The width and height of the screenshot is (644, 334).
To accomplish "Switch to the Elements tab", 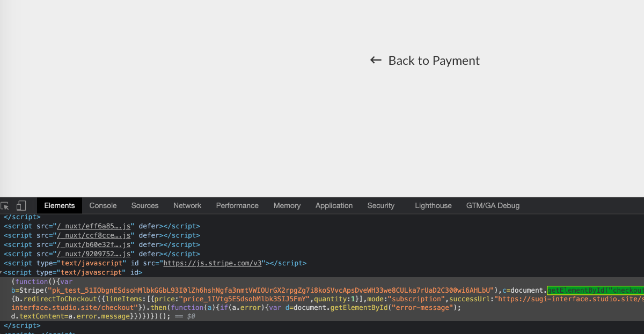I will 60,205.
